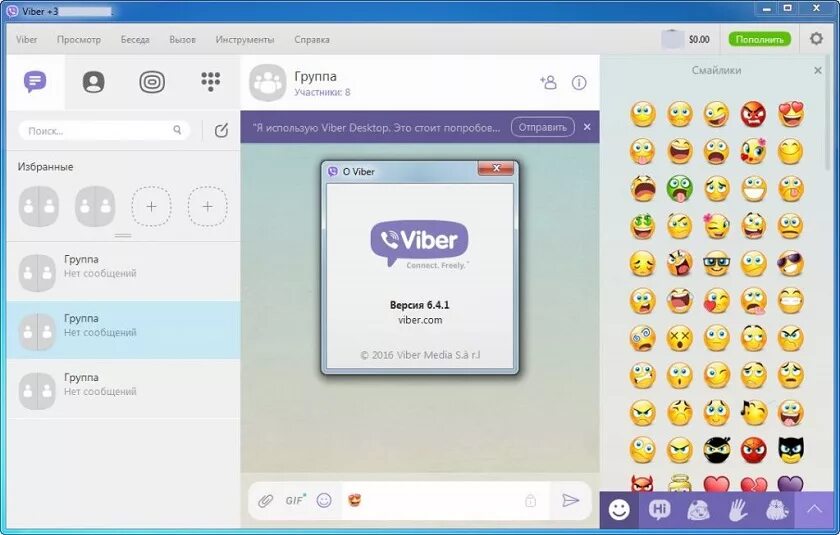Click the $0.00 balance
The width and height of the screenshot is (840, 535).
(x=699, y=39)
